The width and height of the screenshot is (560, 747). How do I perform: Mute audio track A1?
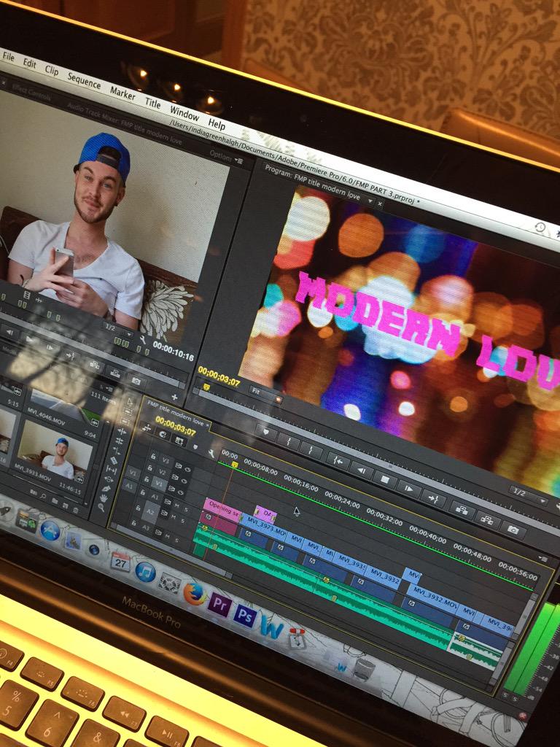coord(176,505)
